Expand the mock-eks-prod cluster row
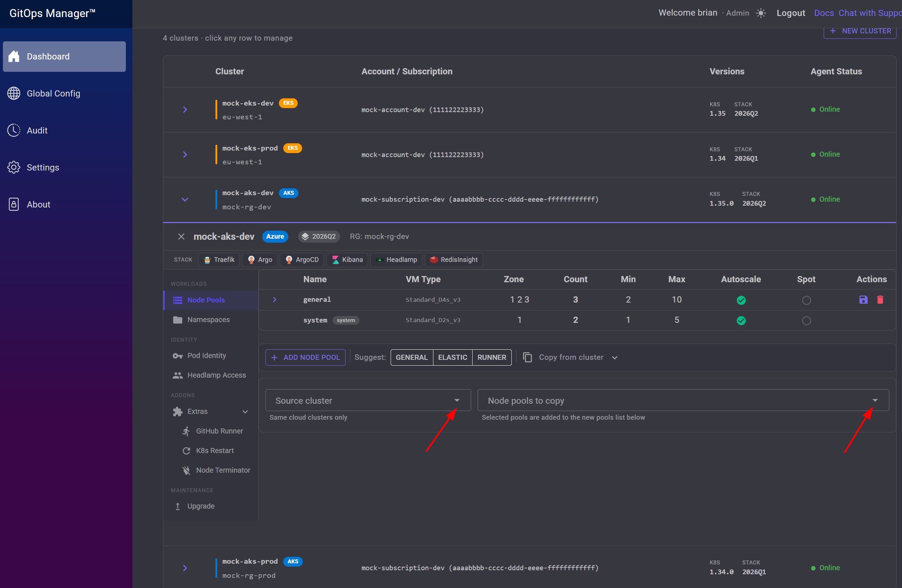The width and height of the screenshot is (902, 588). click(185, 155)
